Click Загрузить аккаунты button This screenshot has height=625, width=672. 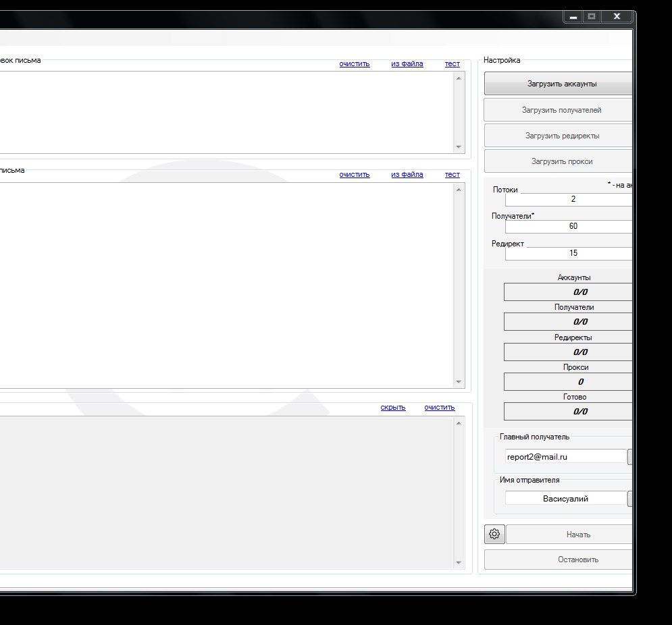(559, 84)
